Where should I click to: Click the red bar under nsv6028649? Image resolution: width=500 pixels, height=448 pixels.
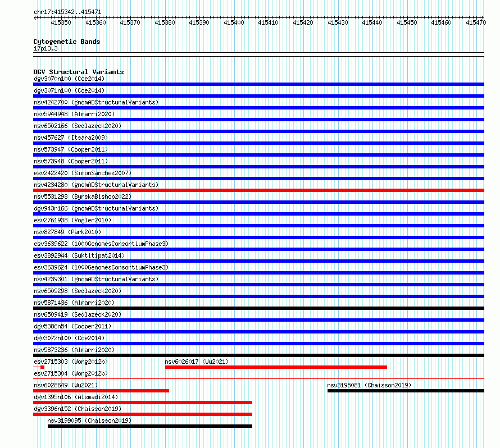101,391
